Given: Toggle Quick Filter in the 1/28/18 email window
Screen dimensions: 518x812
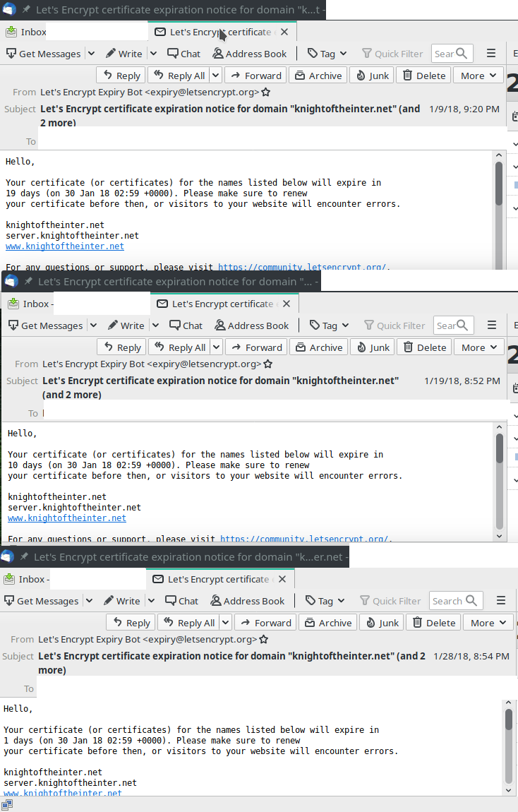Looking at the screenshot, I should [x=390, y=601].
